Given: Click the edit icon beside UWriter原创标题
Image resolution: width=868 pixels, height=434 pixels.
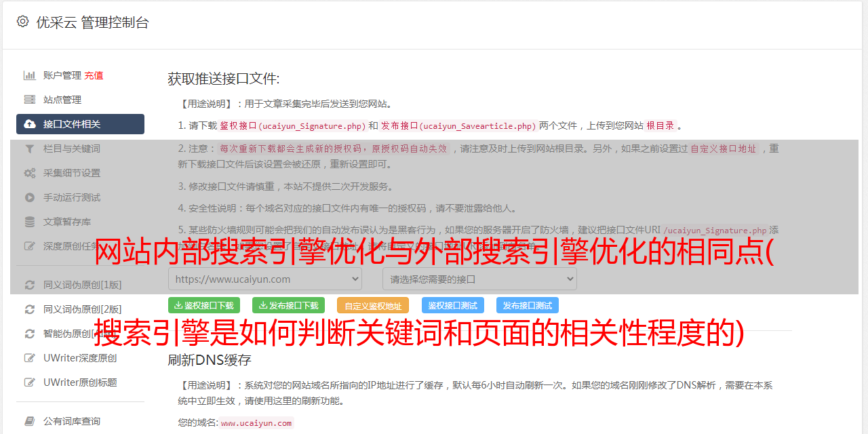Looking at the screenshot, I should coord(30,382).
